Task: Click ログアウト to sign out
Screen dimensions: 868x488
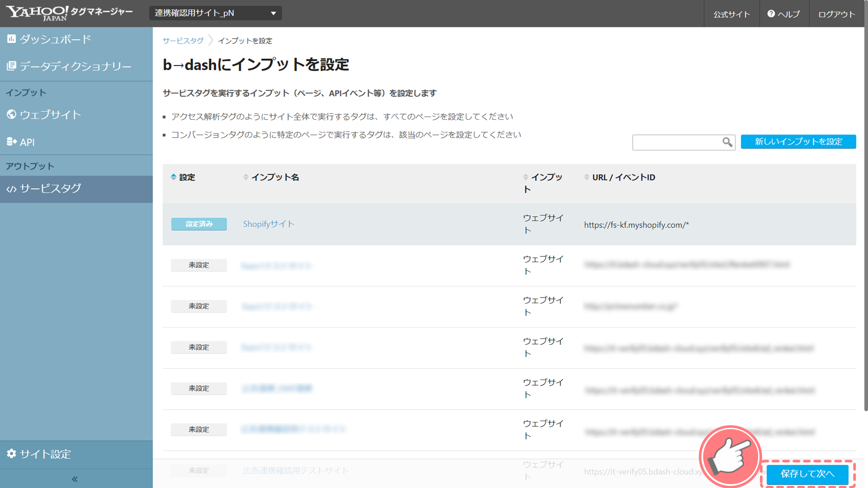Action: [836, 14]
